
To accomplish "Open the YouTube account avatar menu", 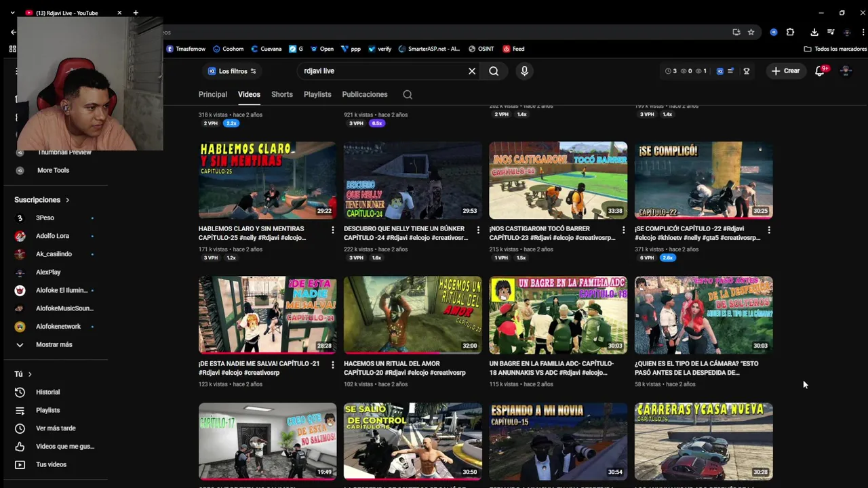I will click(x=846, y=71).
